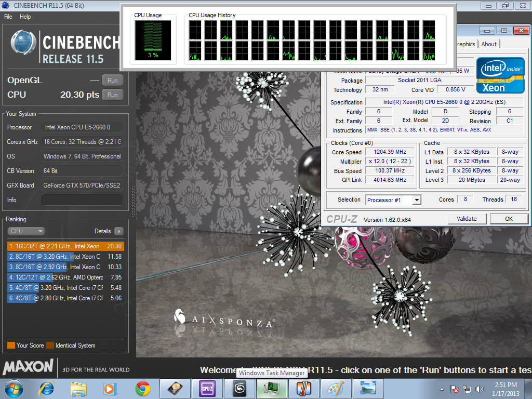Click the Cores x GHz value field
Viewport: 532px width, 399px height.
82,142
